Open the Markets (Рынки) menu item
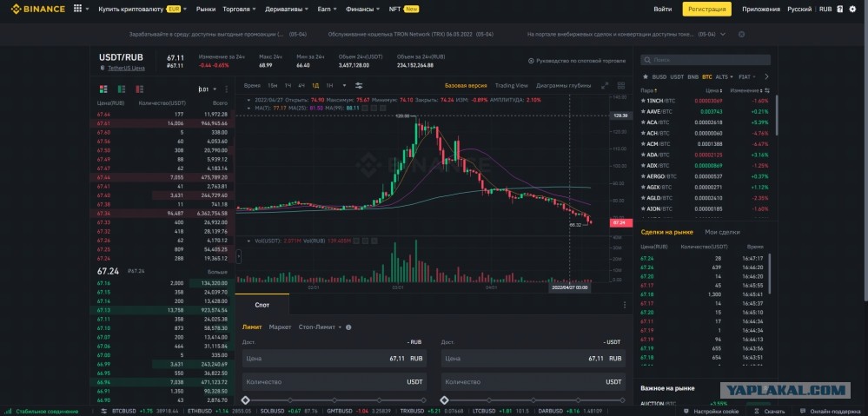 click(205, 9)
